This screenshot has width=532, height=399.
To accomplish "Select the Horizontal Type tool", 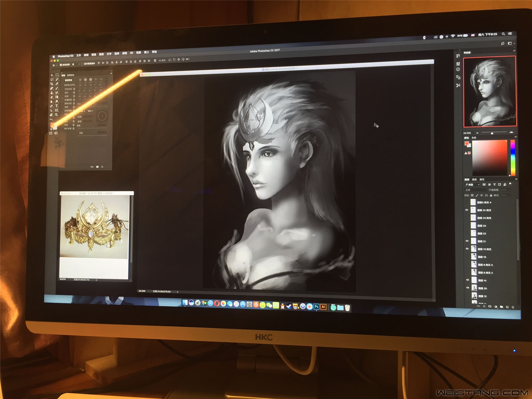I will pyautogui.click(x=57, y=106).
